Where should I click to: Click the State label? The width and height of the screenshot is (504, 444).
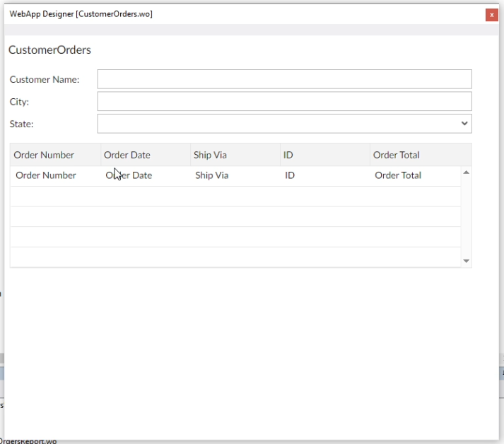click(x=22, y=124)
